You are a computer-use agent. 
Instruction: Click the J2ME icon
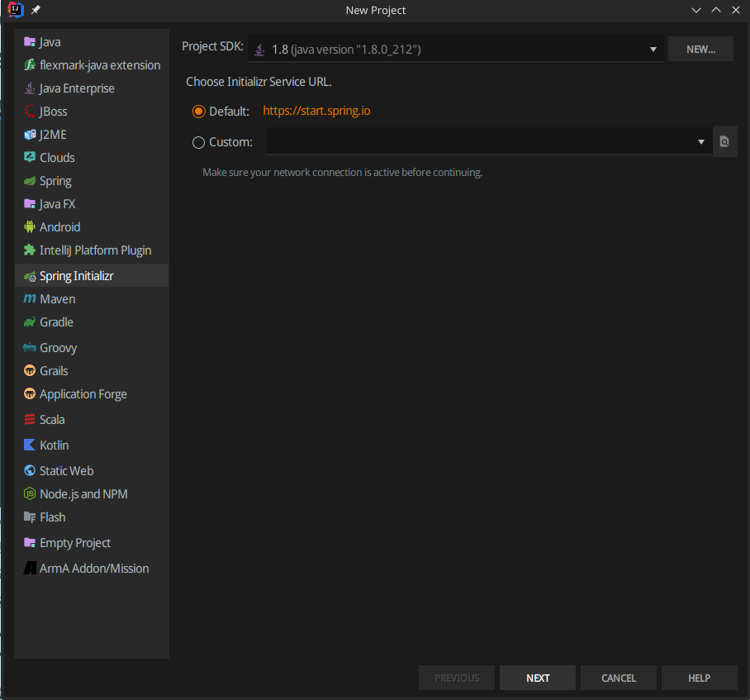pyautogui.click(x=30, y=135)
